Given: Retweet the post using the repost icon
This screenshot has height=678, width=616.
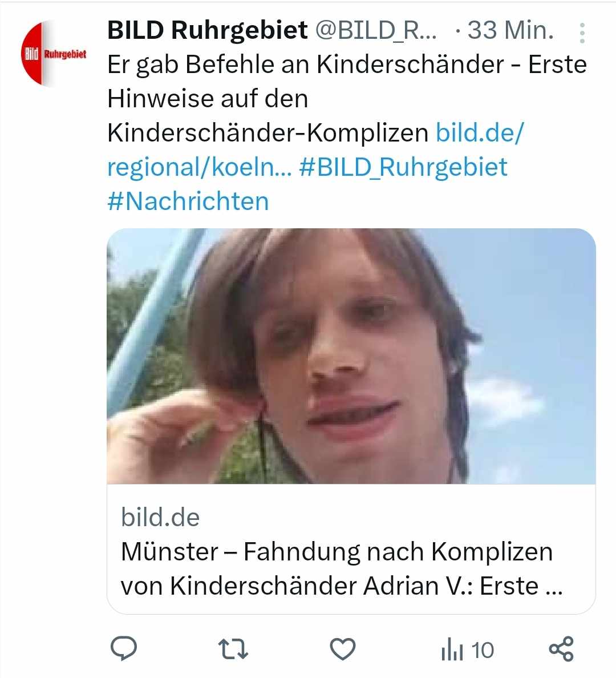Looking at the screenshot, I should (x=233, y=649).
